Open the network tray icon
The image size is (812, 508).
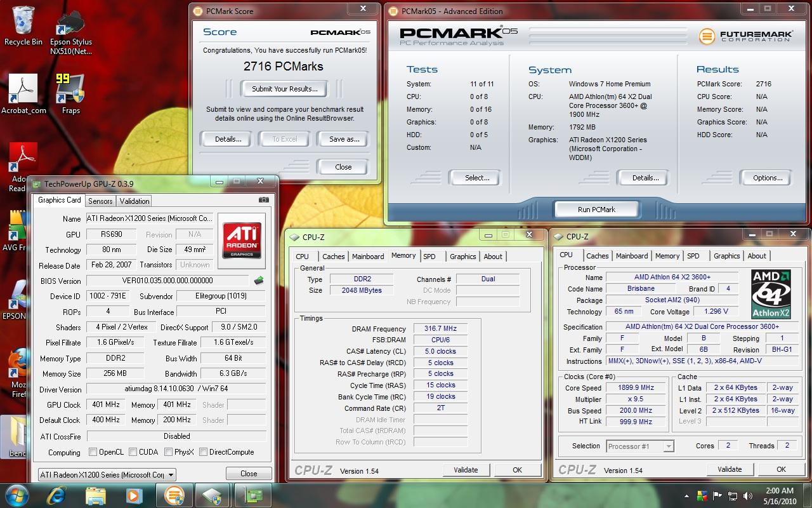coord(733,496)
